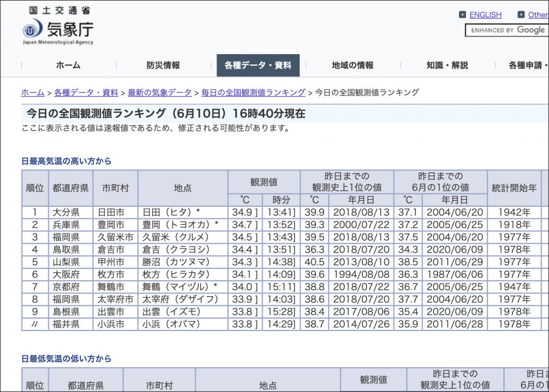Go to 各種データ・資料 breadcrumb link
Viewport: 549px width, 392px height.
[x=86, y=93]
